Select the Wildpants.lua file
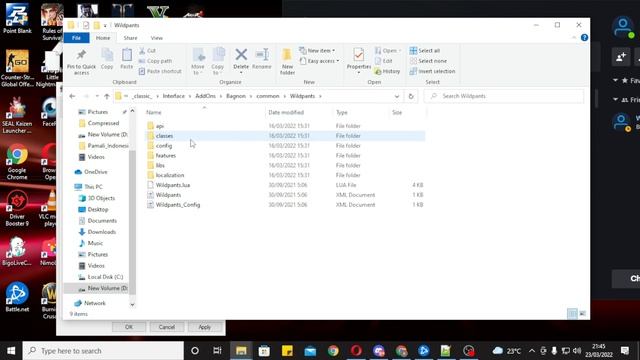This screenshot has width=640, height=360. 173,185
